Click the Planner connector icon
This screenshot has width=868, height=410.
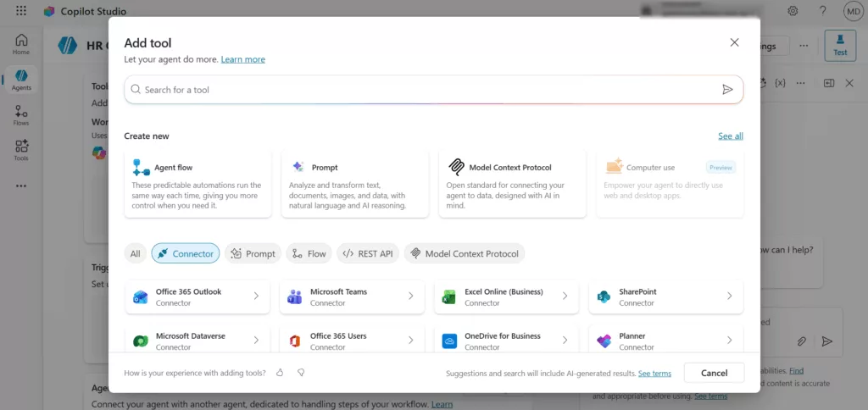pyautogui.click(x=604, y=341)
